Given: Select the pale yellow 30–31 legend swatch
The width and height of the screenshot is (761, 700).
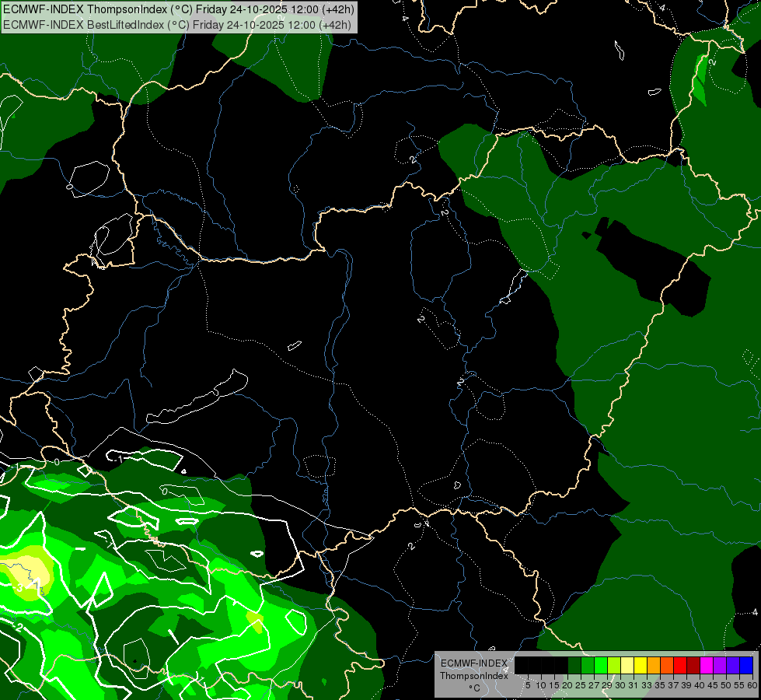Looking at the screenshot, I should click(627, 665).
